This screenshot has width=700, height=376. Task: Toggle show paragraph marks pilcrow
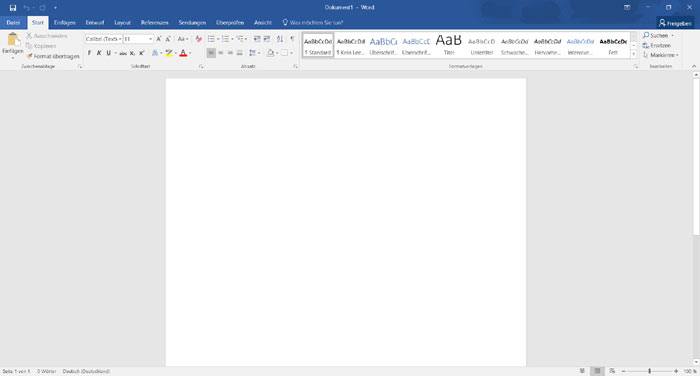pyautogui.click(x=292, y=39)
